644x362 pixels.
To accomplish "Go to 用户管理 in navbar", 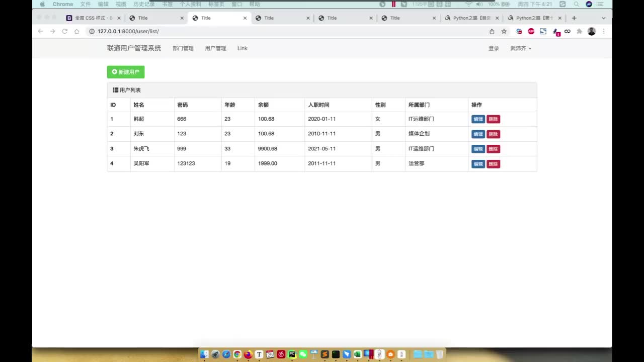I will [215, 48].
